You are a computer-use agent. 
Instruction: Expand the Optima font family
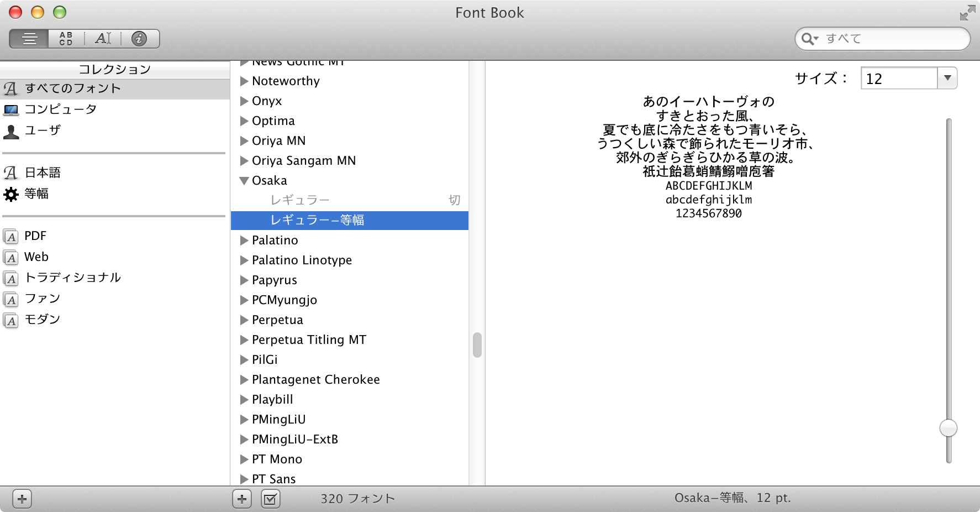point(244,121)
